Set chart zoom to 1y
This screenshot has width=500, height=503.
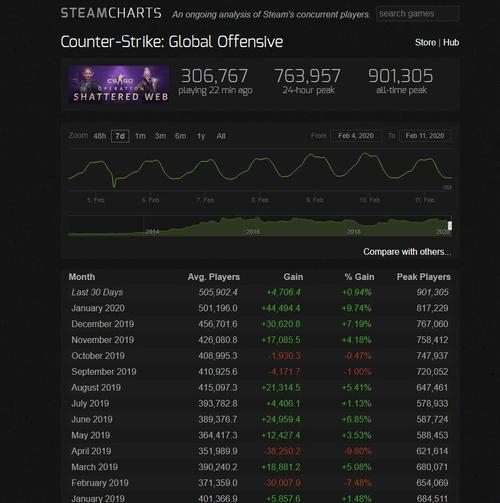pos(201,136)
